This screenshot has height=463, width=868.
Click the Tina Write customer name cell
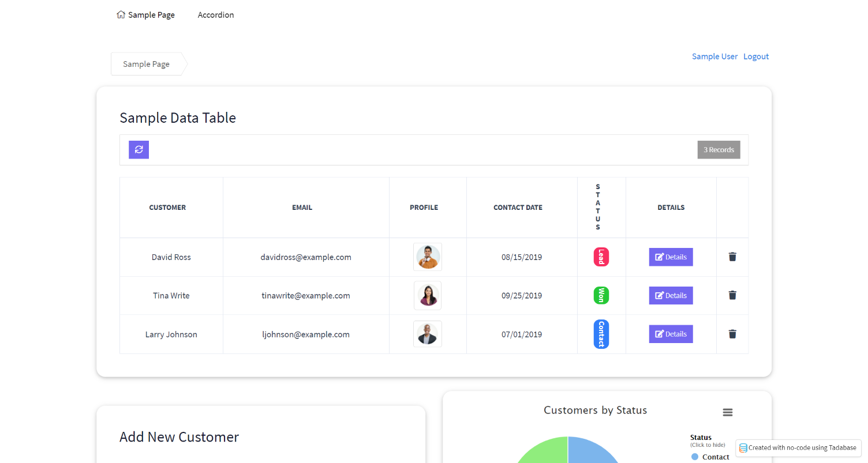[171, 295]
